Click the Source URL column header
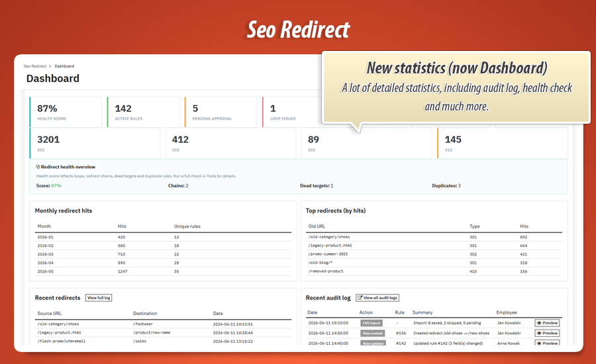The width and height of the screenshot is (596, 364). pos(50,314)
